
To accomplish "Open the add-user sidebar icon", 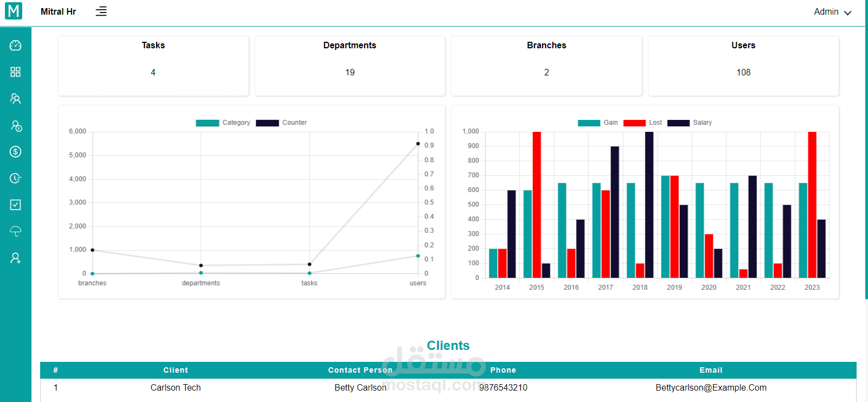I will [x=16, y=258].
